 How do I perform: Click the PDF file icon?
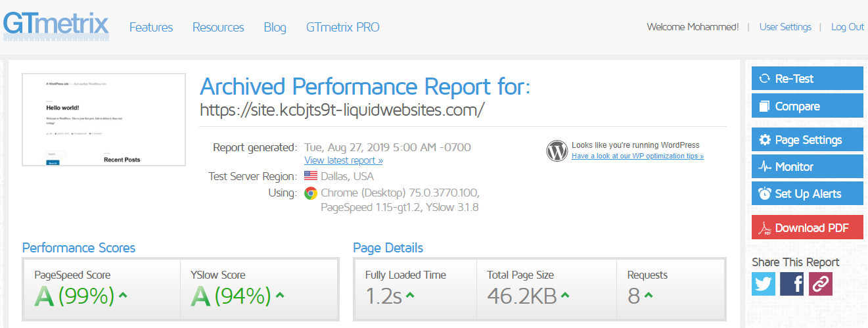click(765, 228)
